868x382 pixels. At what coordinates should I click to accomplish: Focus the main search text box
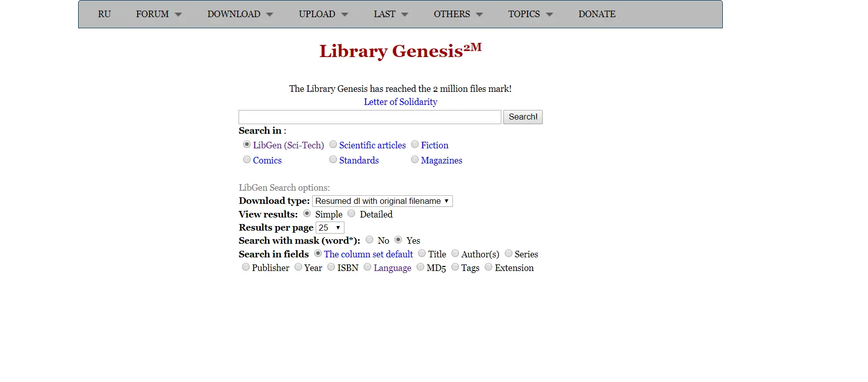pyautogui.click(x=370, y=117)
